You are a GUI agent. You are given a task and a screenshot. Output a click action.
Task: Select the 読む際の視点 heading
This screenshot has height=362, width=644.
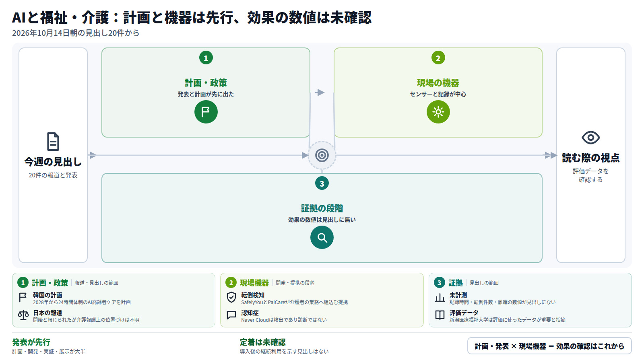coord(590,158)
